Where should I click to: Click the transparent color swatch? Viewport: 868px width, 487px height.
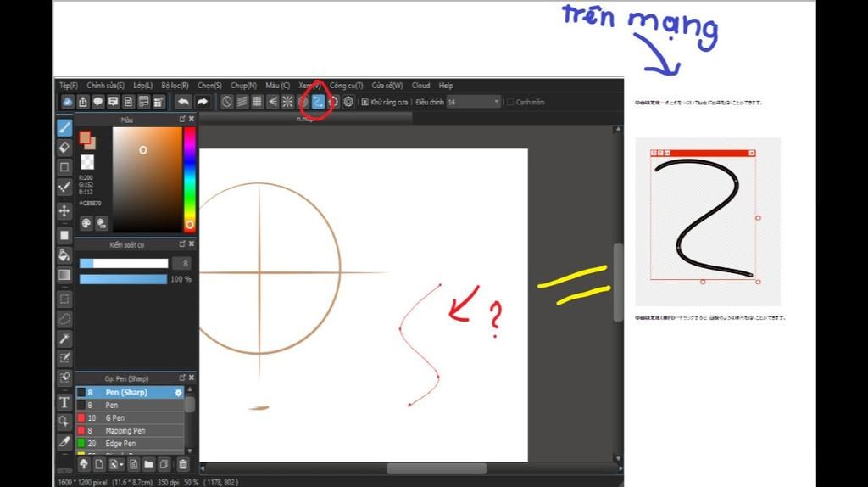click(87, 162)
